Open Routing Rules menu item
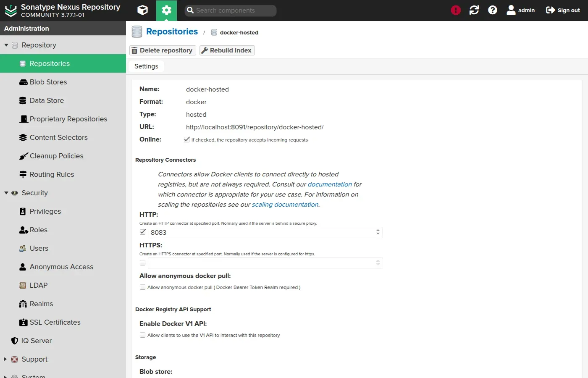 [x=63, y=174]
